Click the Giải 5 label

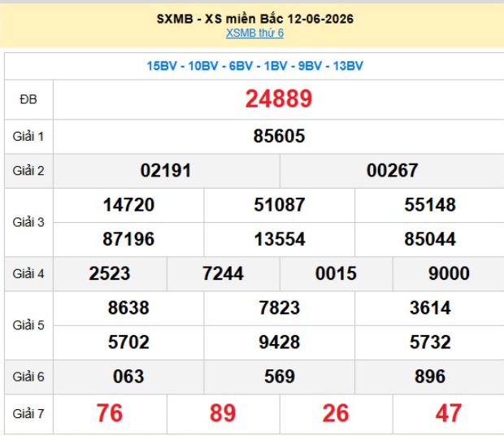pyautogui.click(x=28, y=325)
